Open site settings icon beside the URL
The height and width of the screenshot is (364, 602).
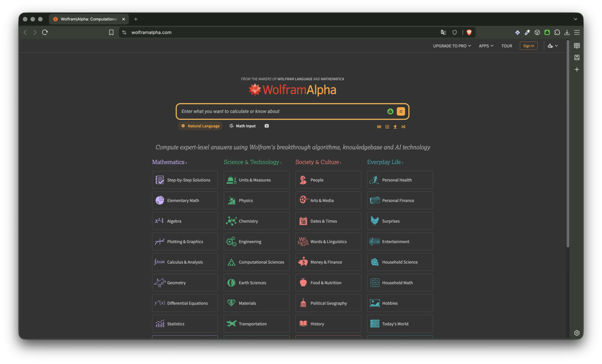pos(124,32)
